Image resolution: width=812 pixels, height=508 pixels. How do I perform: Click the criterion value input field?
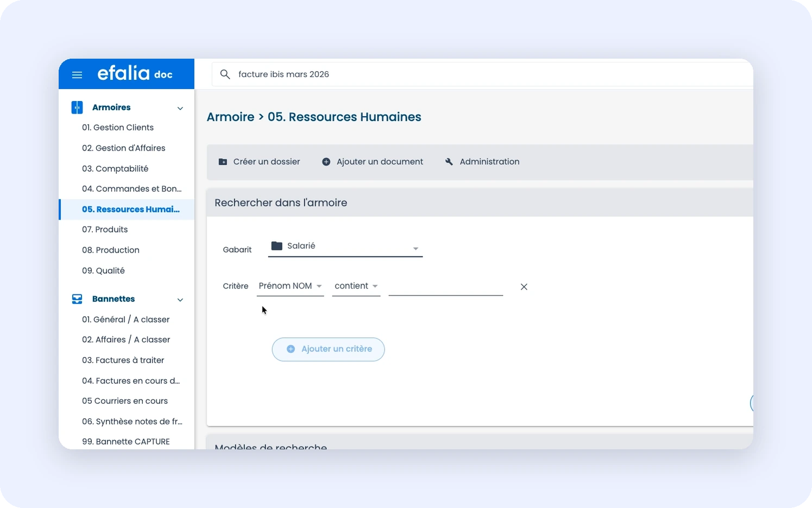click(x=446, y=287)
